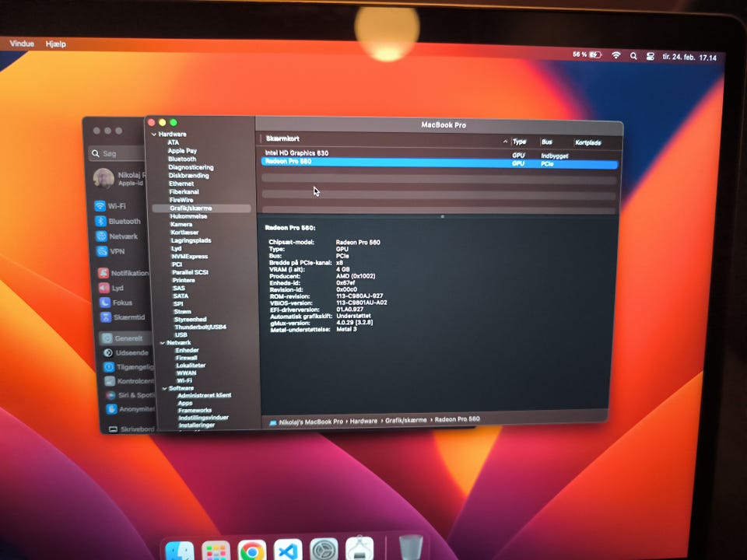
Task: Open System Information icon in the Dock
Action: 359,548
